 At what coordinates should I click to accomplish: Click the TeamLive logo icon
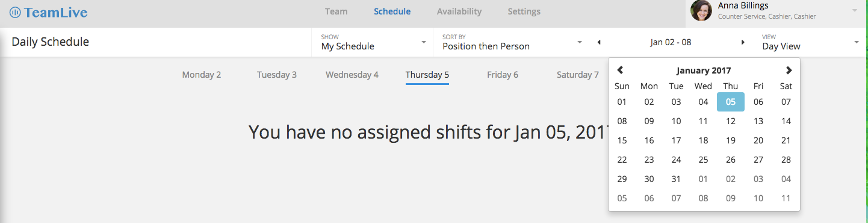coord(16,11)
